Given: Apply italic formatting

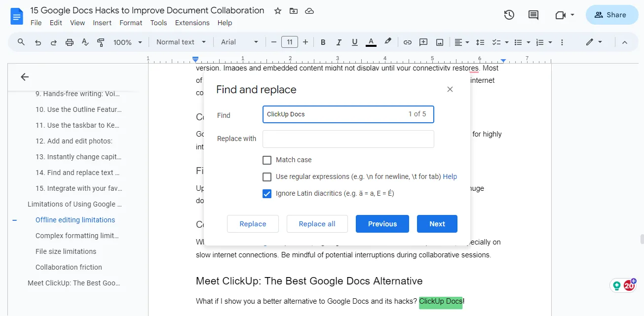Looking at the screenshot, I should (x=339, y=42).
